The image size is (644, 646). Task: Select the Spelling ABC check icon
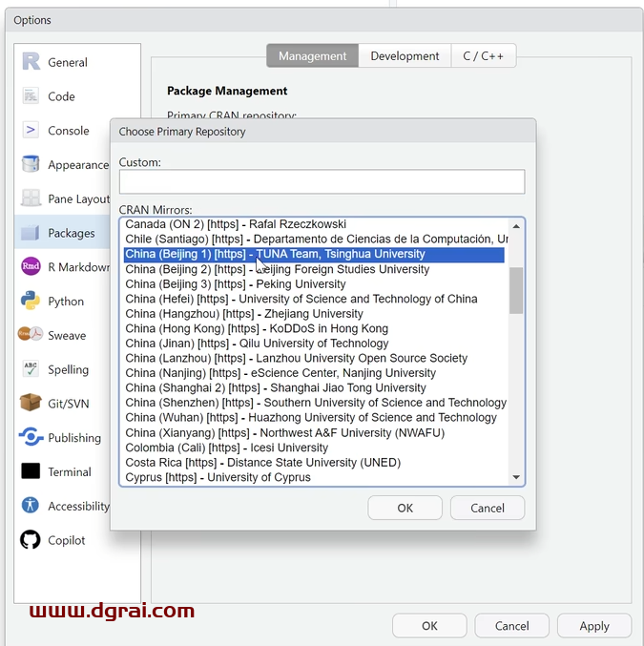point(31,368)
